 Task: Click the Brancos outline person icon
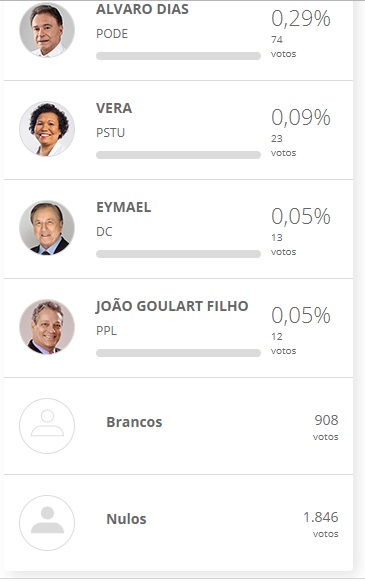[47, 426]
